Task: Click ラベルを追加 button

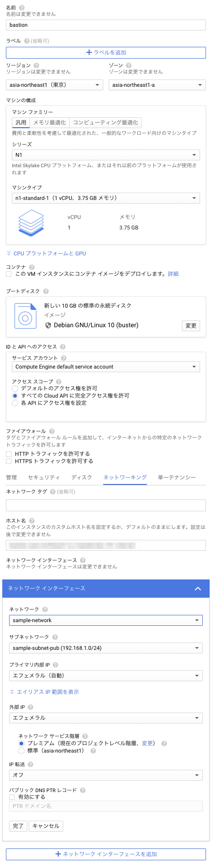Action: coord(106,53)
